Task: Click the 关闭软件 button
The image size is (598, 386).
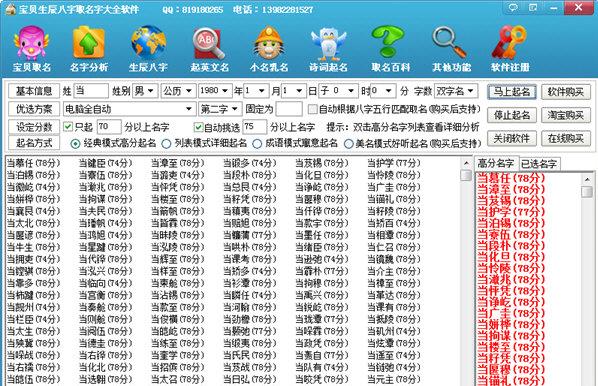Action: 511,138
